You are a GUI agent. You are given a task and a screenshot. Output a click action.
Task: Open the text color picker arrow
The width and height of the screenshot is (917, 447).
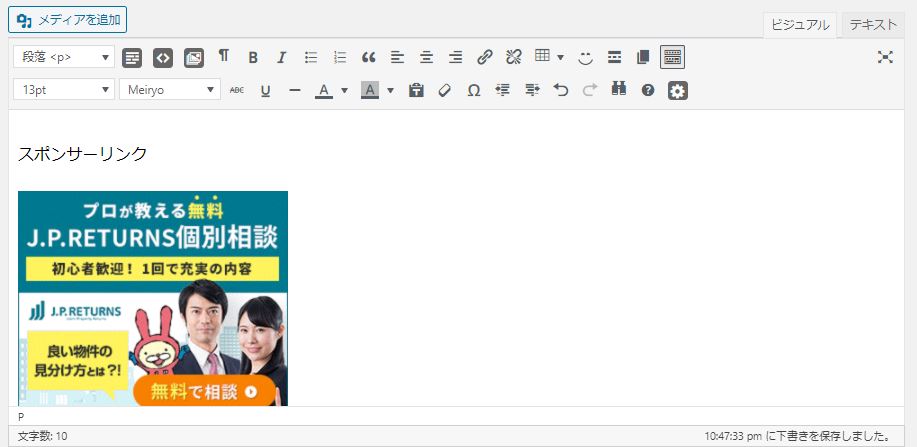click(x=344, y=91)
